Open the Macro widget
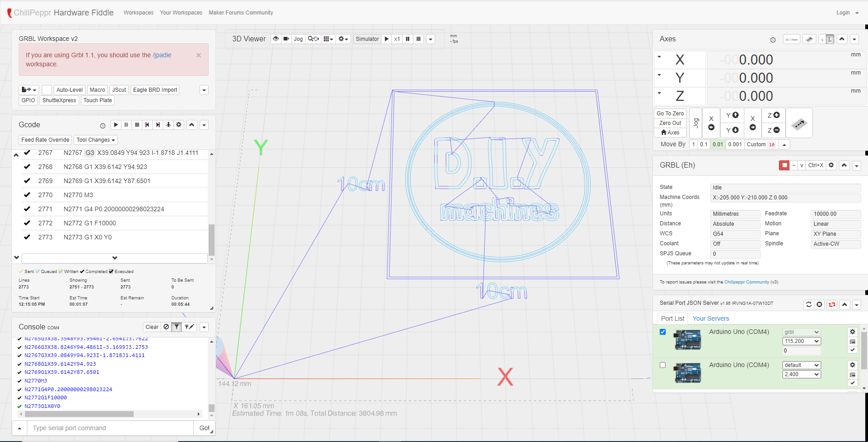 pos(97,90)
